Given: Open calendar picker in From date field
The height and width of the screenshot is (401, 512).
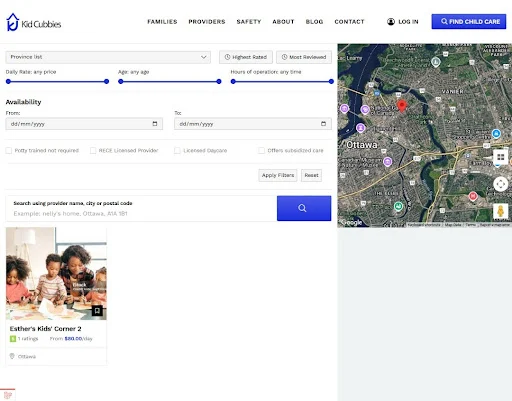Looking at the screenshot, I should tap(155, 124).
